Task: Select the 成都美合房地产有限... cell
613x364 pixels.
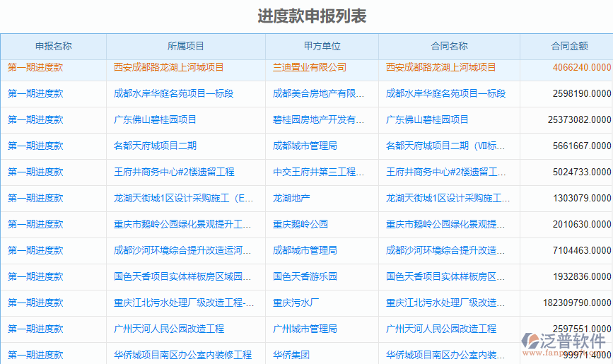Action: click(x=318, y=93)
